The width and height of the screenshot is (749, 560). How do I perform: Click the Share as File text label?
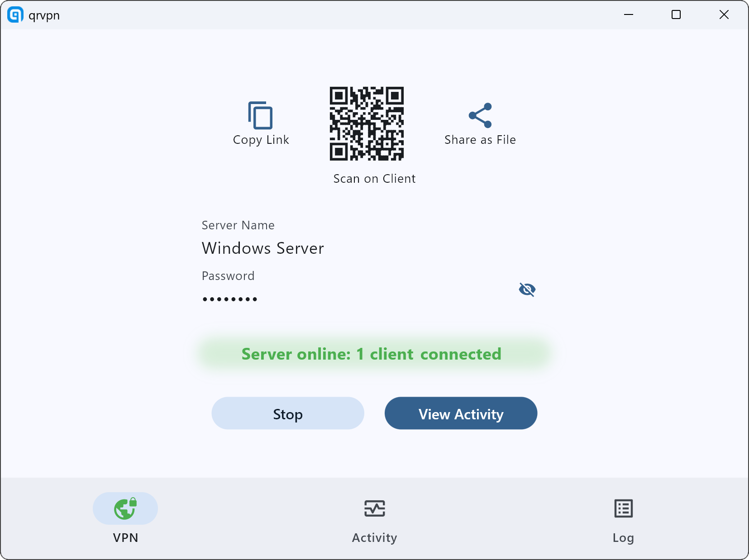[x=480, y=140]
